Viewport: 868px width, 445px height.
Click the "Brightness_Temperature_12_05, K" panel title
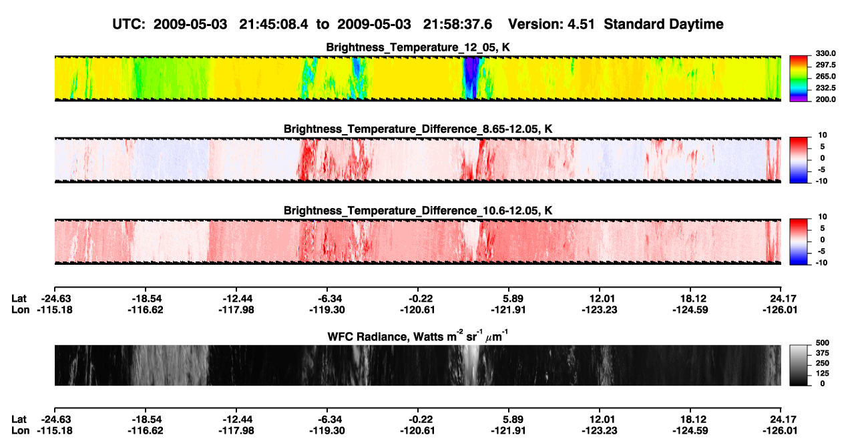418,47
